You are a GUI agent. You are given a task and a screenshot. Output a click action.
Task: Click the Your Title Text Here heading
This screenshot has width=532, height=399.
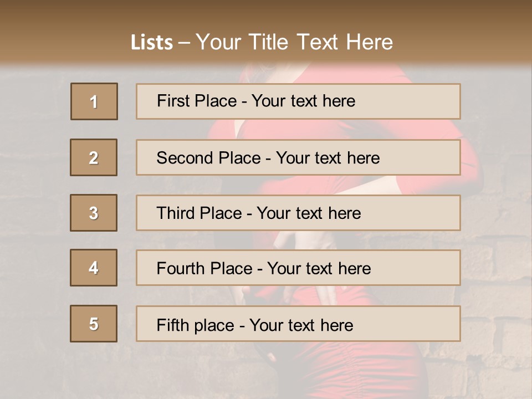coord(294,42)
